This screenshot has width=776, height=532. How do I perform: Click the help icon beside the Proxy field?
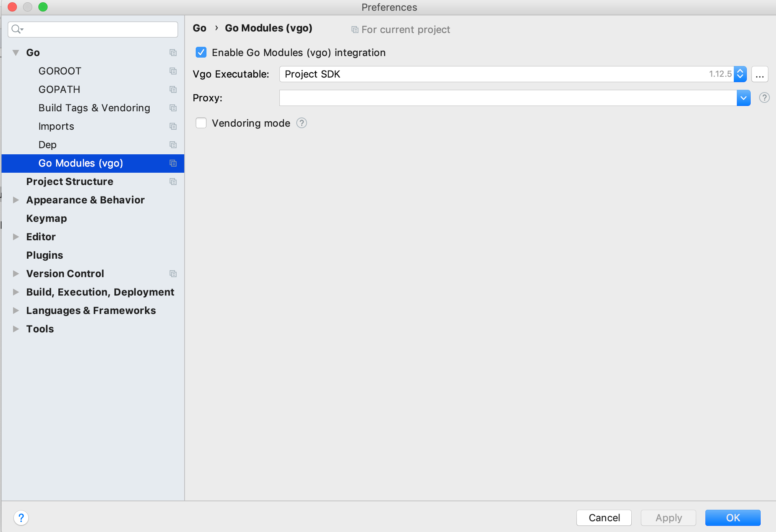pos(764,98)
